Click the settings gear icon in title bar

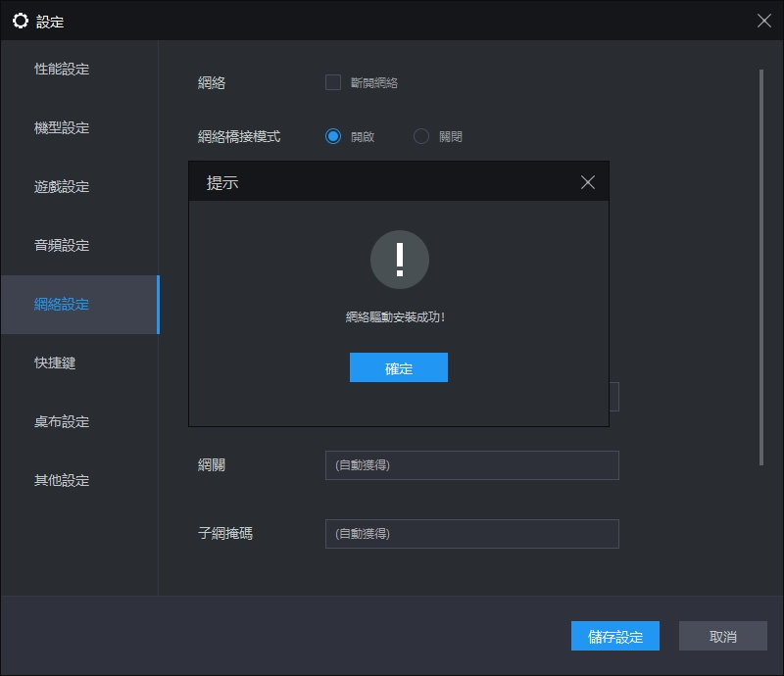[x=20, y=21]
